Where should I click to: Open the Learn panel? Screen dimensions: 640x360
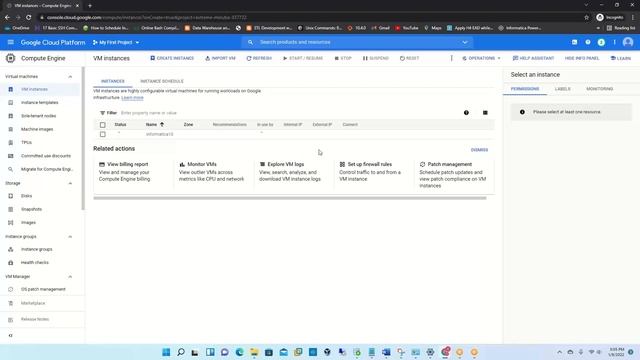coord(620,58)
